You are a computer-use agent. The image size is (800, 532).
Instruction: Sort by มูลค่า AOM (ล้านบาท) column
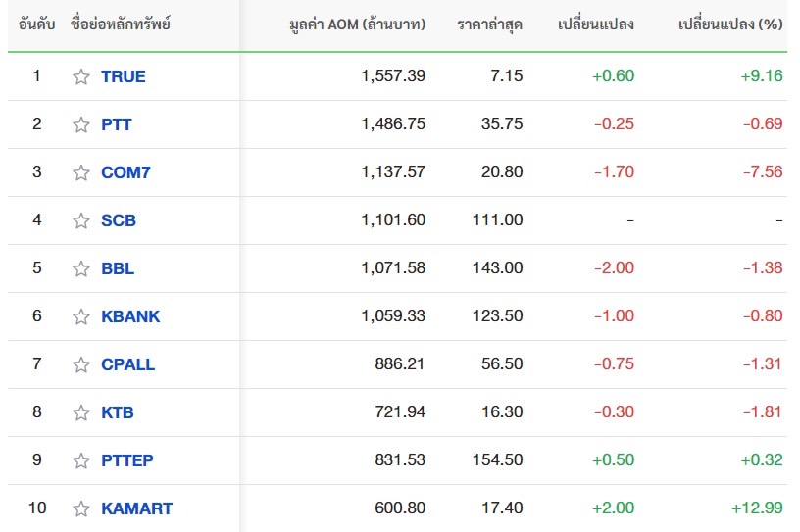[357, 24]
